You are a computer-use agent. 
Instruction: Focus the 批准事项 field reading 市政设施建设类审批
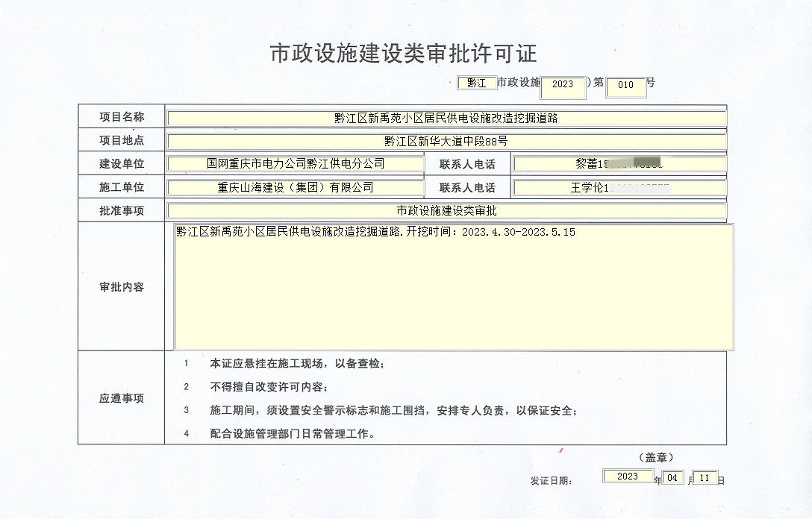(446, 211)
